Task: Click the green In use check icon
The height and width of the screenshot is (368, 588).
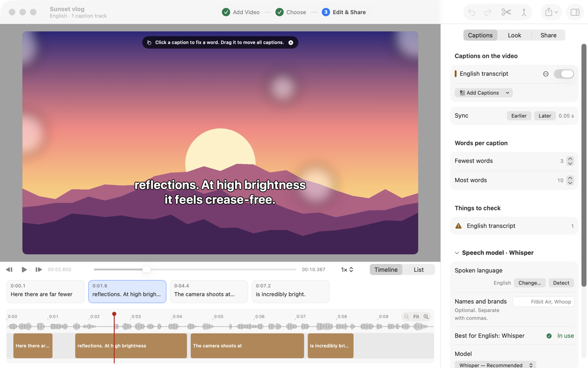Action: (x=549, y=336)
